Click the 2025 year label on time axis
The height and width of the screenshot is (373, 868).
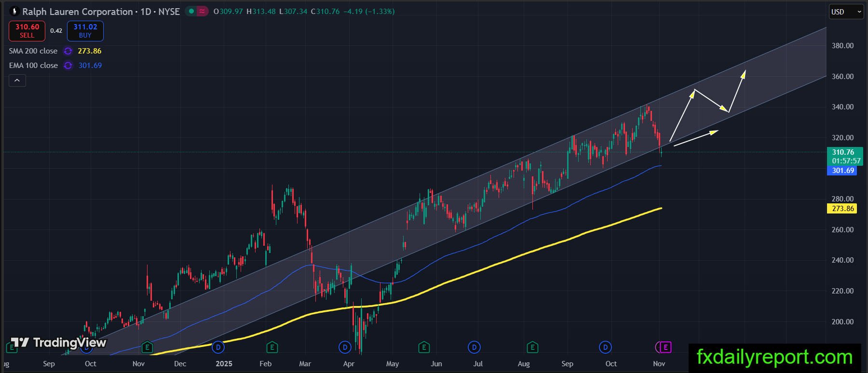click(224, 364)
